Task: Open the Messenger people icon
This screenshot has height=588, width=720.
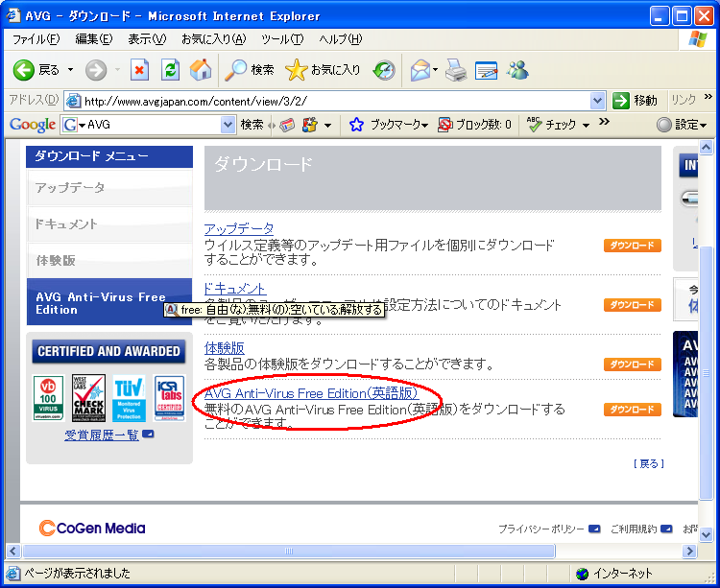Action: click(x=517, y=70)
